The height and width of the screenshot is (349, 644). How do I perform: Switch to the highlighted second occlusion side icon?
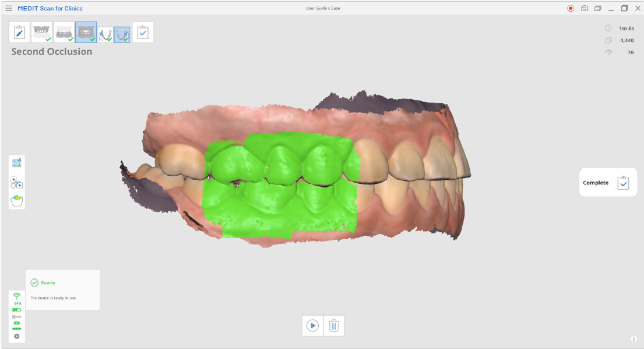(122, 34)
